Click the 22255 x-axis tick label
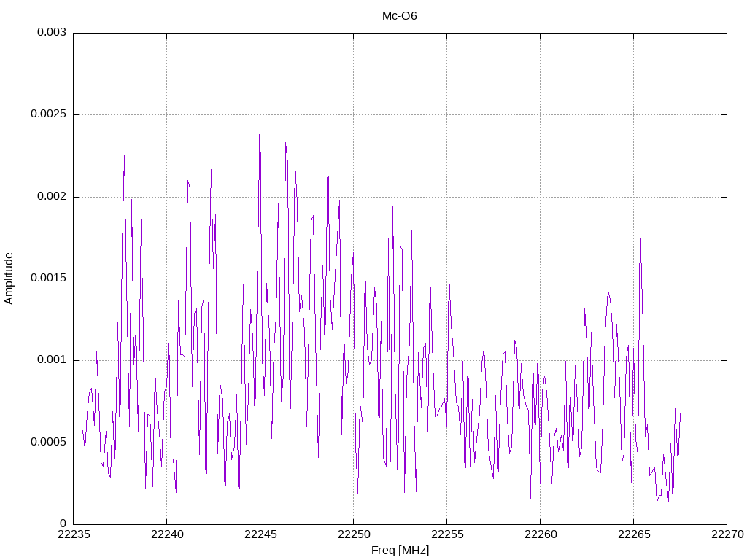The width and height of the screenshot is (747, 560). tap(447, 534)
